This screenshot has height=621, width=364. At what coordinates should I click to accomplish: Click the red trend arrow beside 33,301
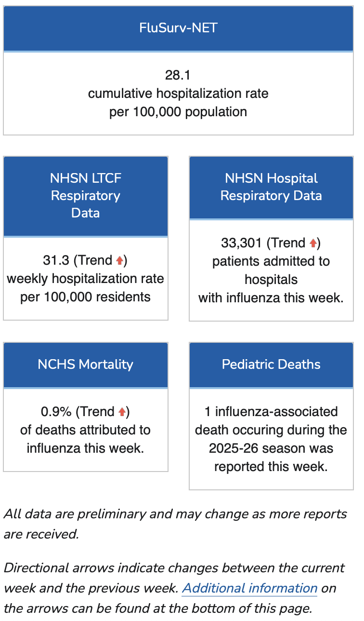coord(313,243)
